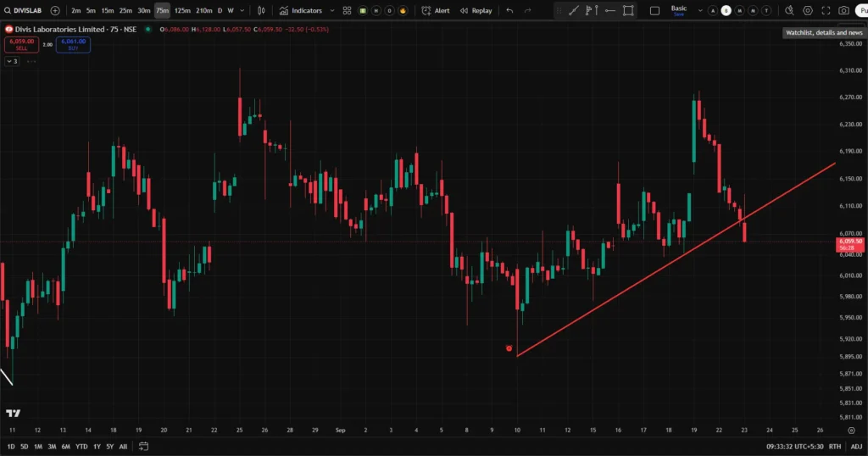Select the trend line drawing tool
Screen dimensions: 868x456
(573, 11)
